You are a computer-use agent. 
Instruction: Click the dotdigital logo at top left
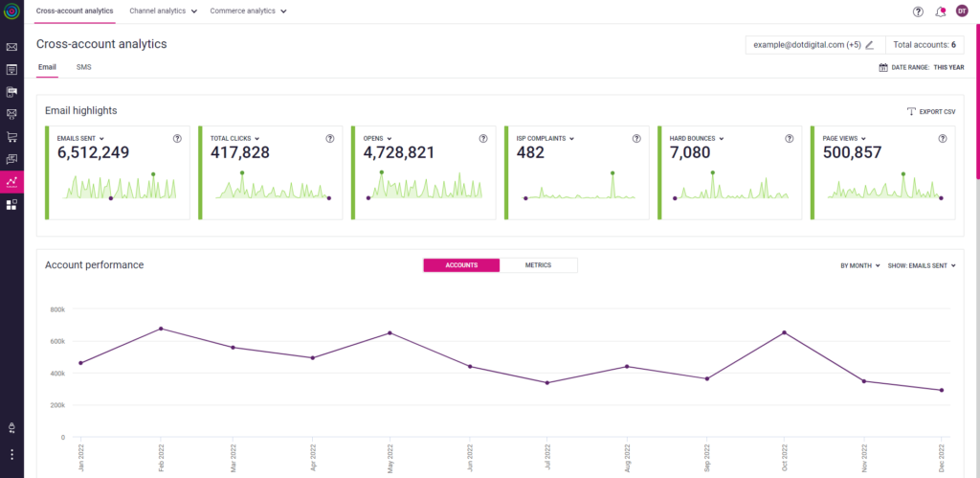pyautogui.click(x=11, y=11)
